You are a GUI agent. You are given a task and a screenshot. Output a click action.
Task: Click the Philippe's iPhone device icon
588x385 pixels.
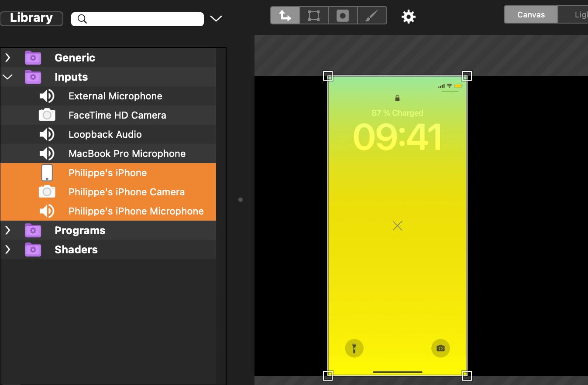coord(47,173)
